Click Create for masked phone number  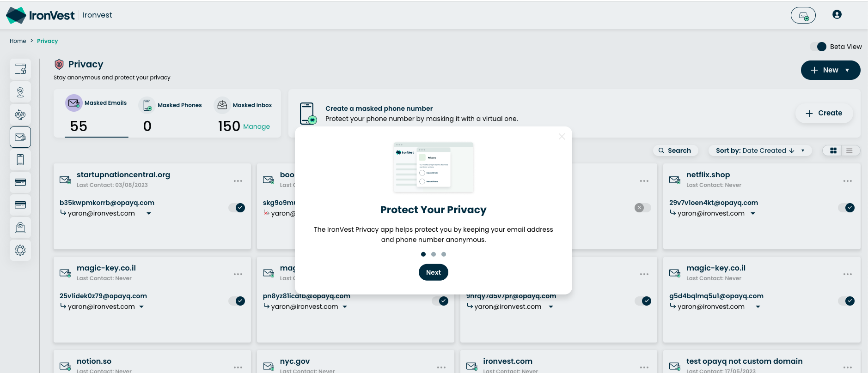click(x=824, y=113)
